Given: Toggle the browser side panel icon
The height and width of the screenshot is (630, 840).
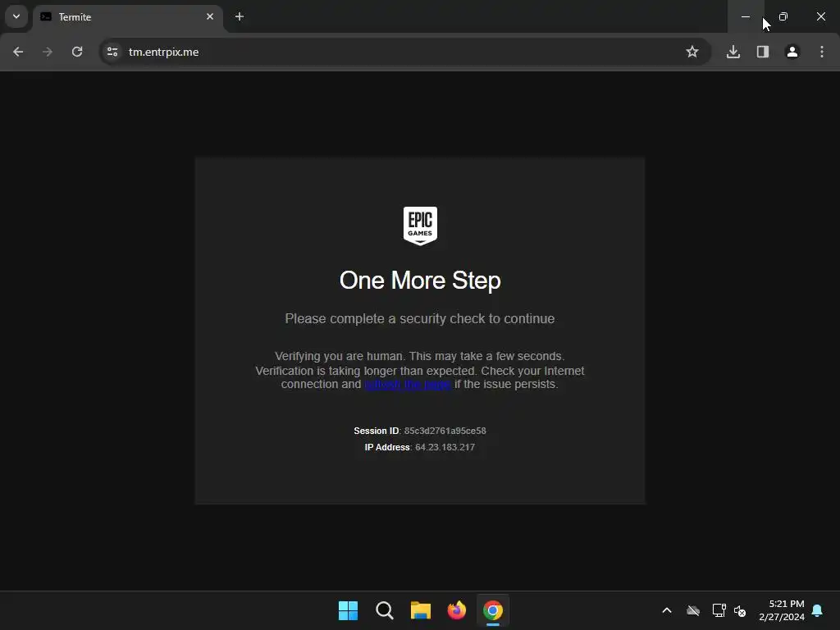Looking at the screenshot, I should tap(763, 52).
